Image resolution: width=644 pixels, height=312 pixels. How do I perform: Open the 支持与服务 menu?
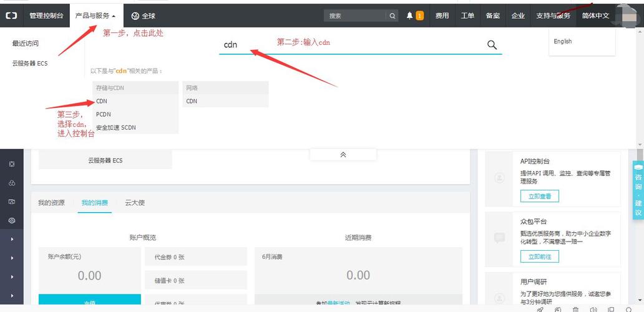pos(554,16)
